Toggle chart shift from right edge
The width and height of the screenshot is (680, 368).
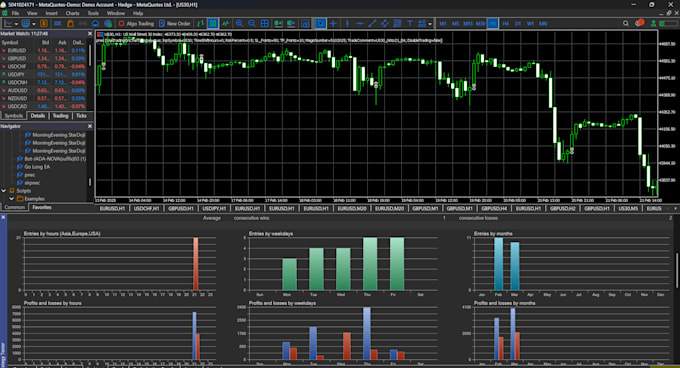coord(291,23)
